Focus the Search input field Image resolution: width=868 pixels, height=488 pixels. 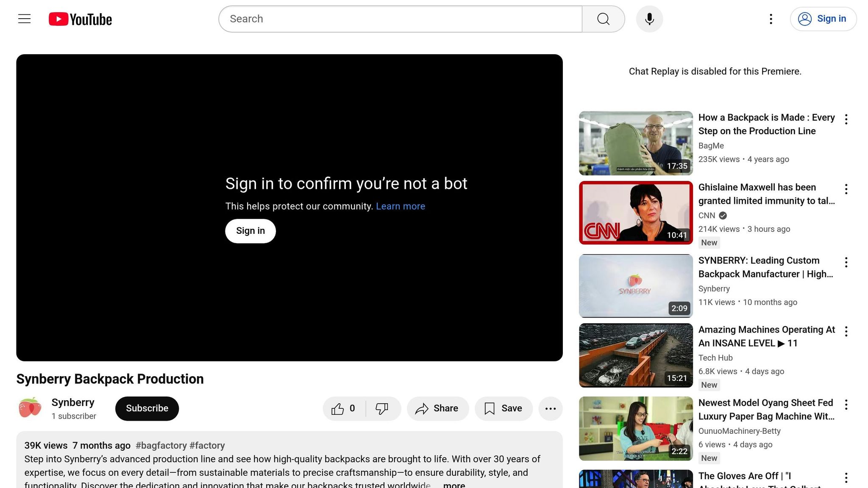click(x=401, y=19)
